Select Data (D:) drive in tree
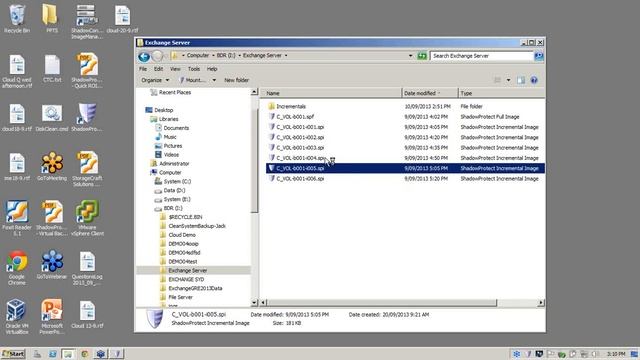This screenshot has height=360, width=640. point(169,190)
